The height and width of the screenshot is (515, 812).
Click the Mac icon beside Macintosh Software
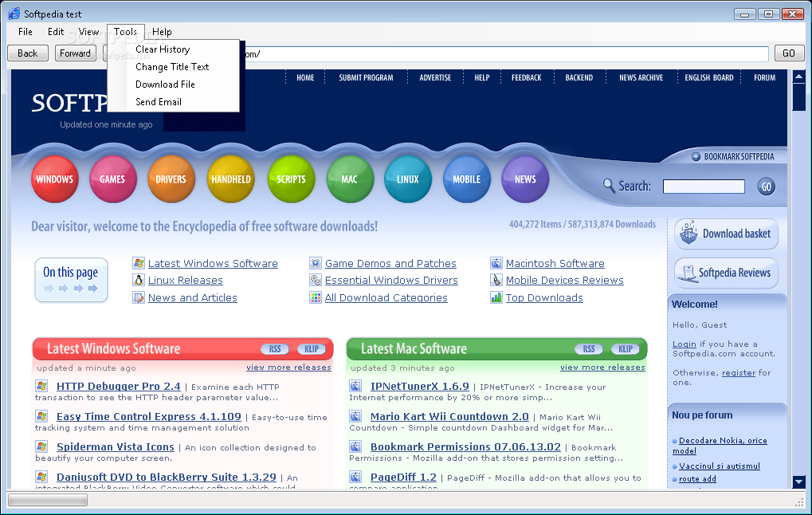click(x=496, y=263)
